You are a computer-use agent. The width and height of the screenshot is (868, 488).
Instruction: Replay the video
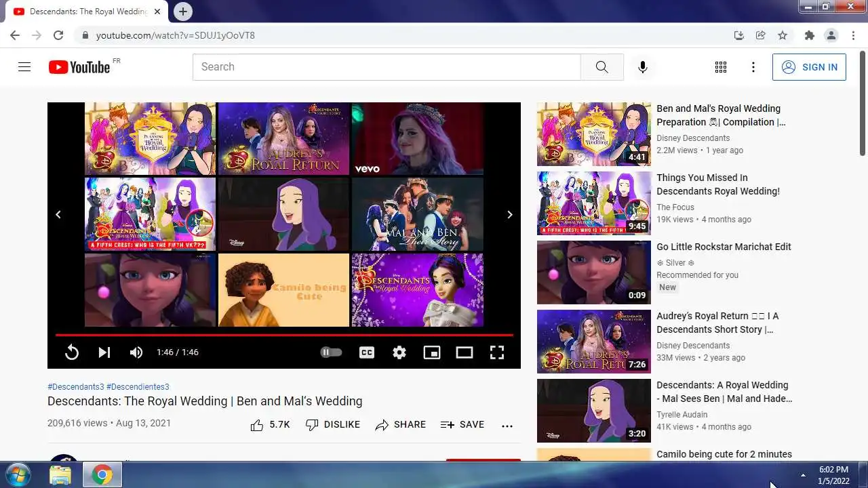[x=71, y=352]
